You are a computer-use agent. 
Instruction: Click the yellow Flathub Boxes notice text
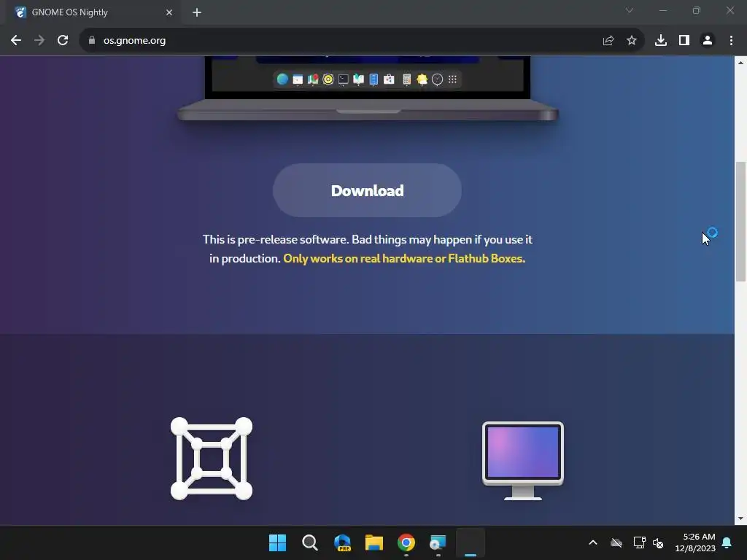point(404,259)
